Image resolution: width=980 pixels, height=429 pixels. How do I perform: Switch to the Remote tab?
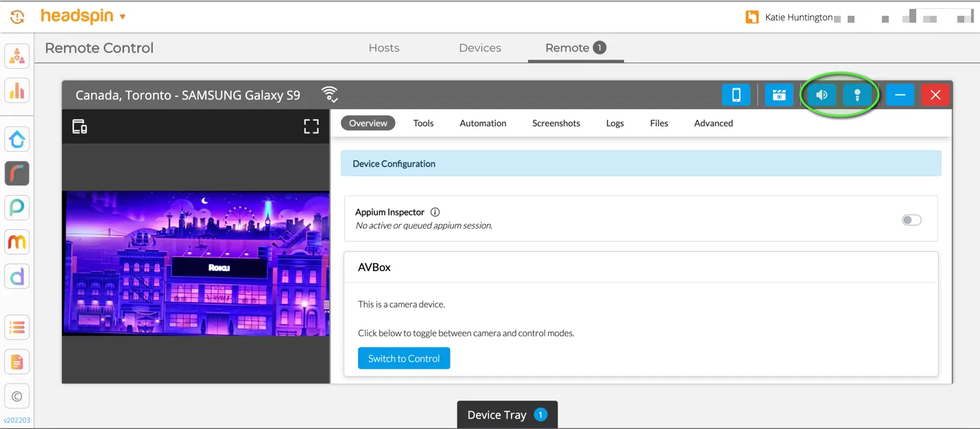[x=575, y=48]
